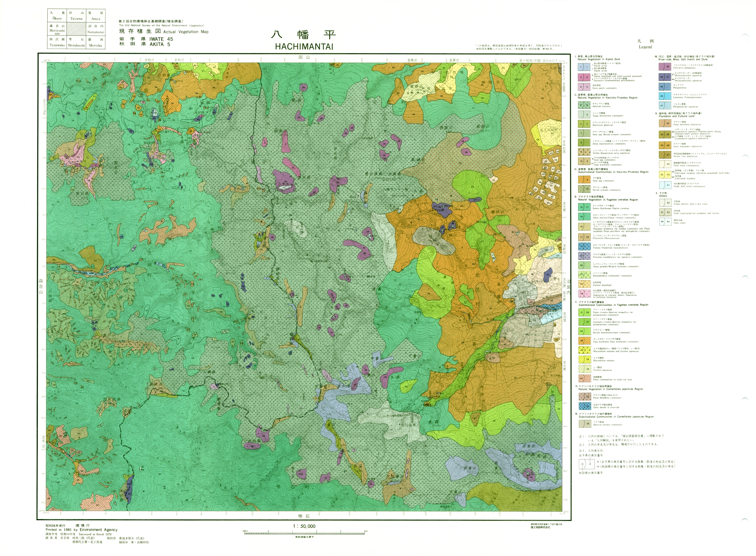The image size is (756, 556).
Task: Click Printed in 1981 by Environment Agency text
Action: click(81, 529)
